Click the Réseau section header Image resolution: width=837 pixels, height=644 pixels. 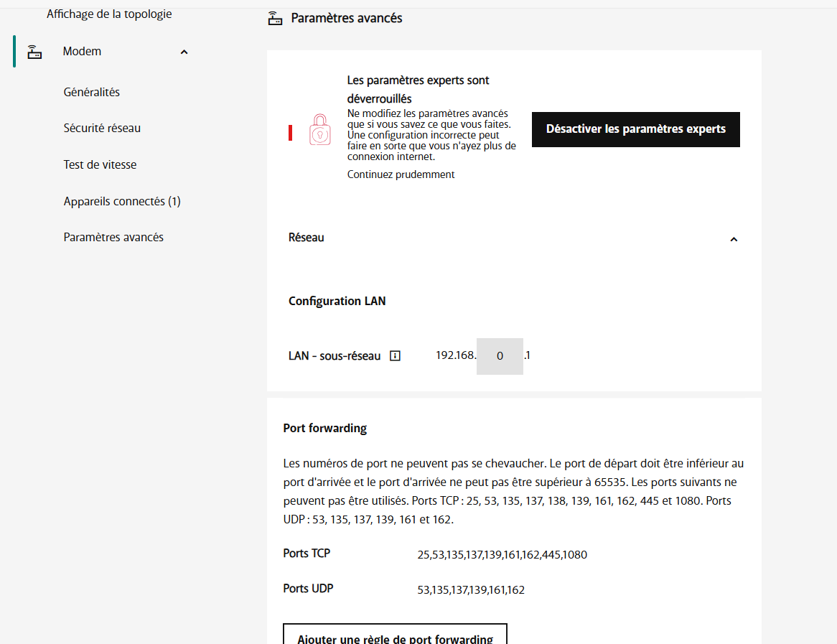[514, 238]
